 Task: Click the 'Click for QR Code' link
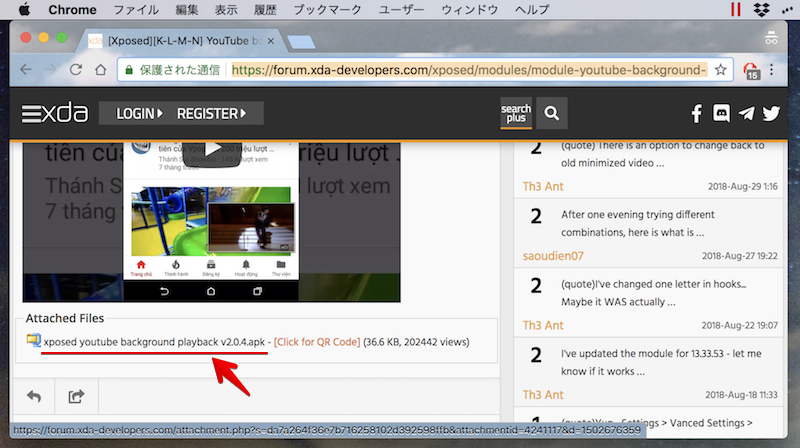[x=317, y=341]
